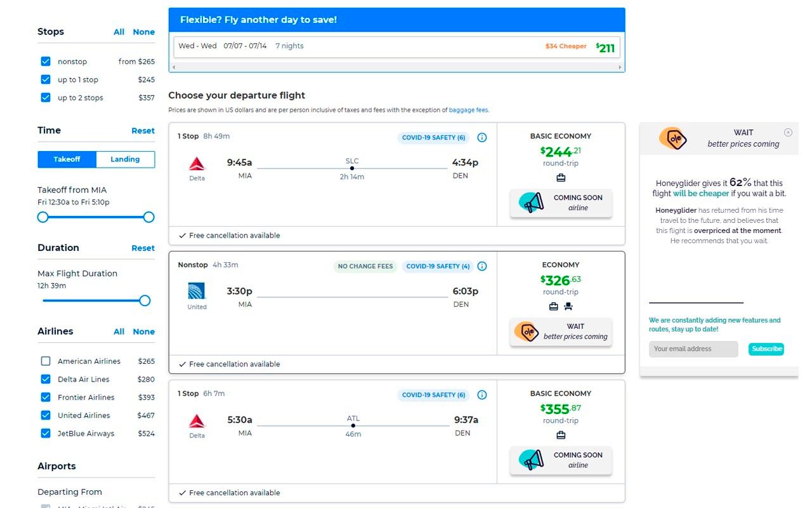Click Free cancellation available on the United flight
Image resolution: width=812 pixels, height=508 pixels.
coord(230,364)
